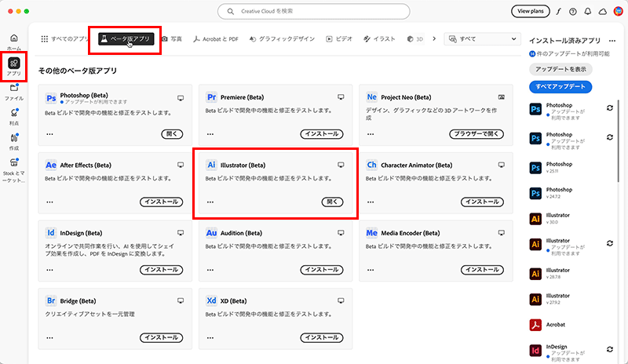Click the update sync icon beside InDesign
The image size is (628, 364).
(x=609, y=349)
